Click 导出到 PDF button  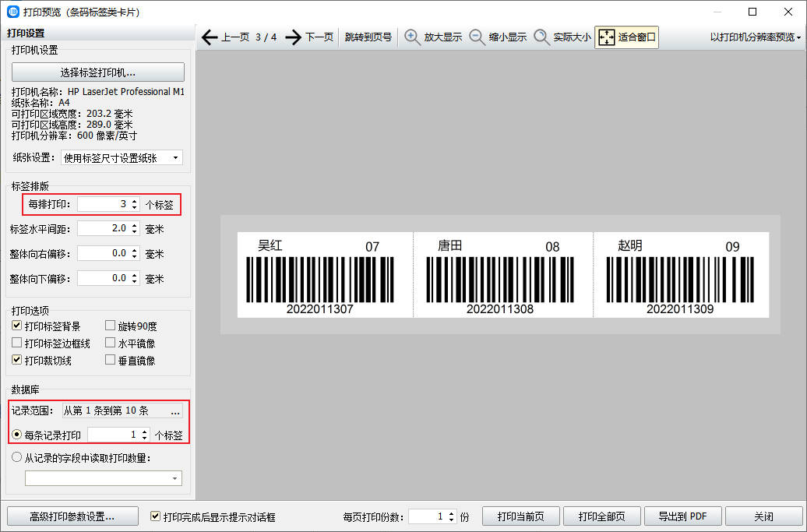[x=683, y=516]
